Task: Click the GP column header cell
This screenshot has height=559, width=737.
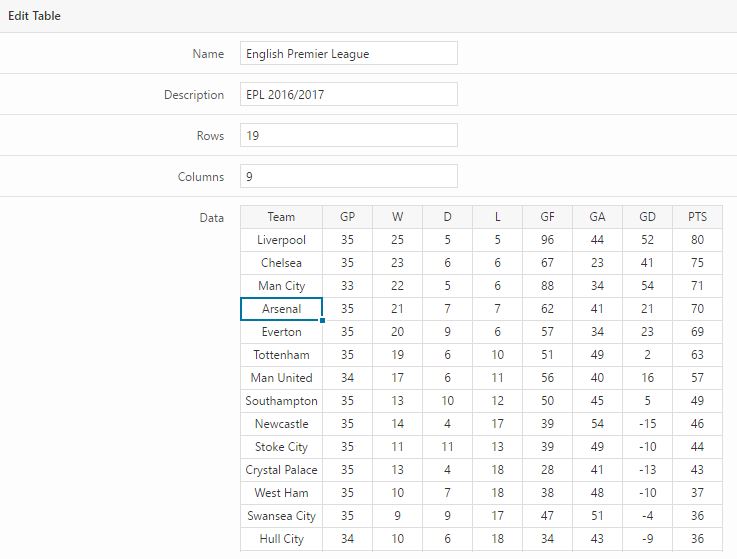Action: click(347, 217)
